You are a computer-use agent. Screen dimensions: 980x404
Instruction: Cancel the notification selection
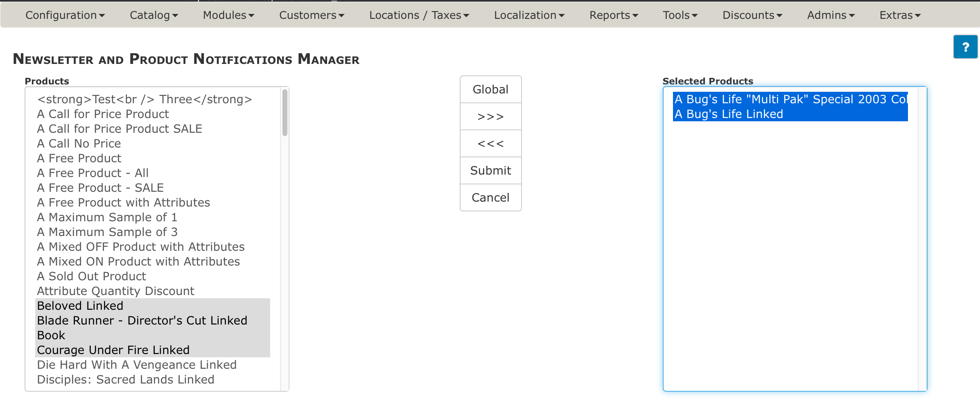tap(490, 197)
